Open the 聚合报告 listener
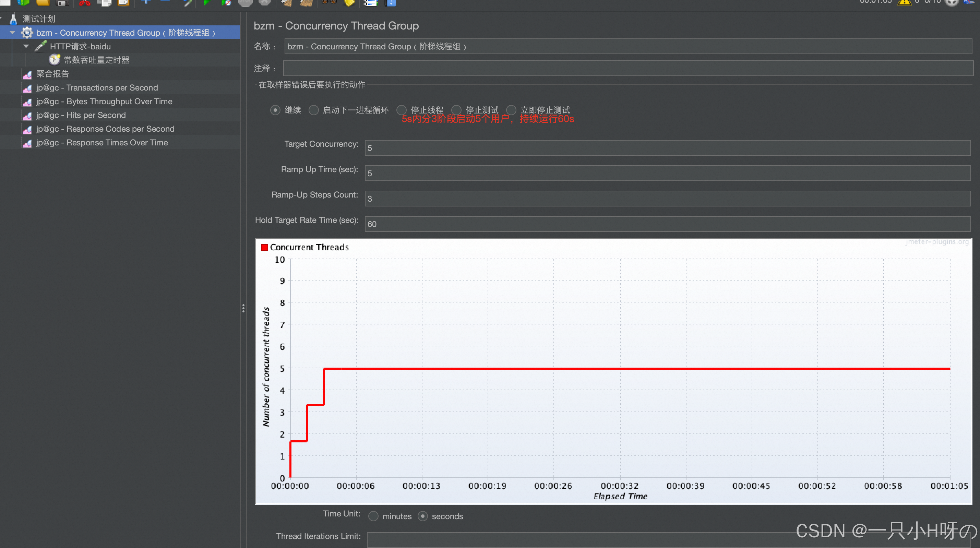Viewport: 980px width, 548px height. pyautogui.click(x=52, y=74)
